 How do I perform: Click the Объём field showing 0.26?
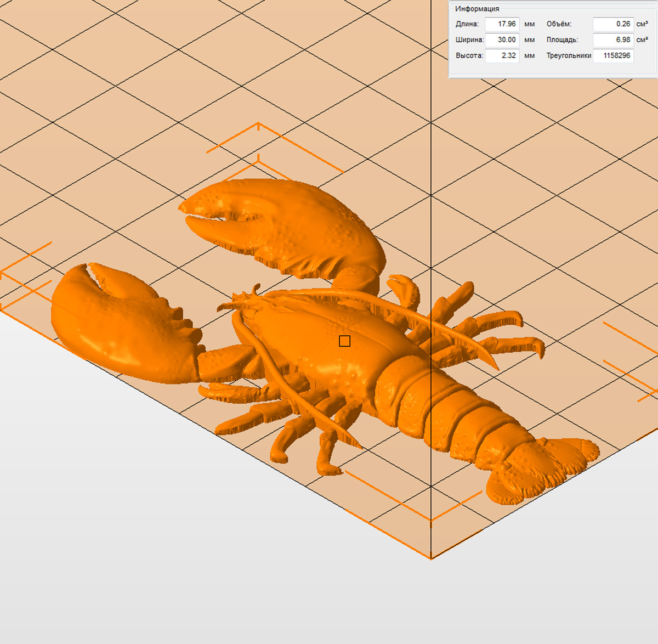pos(613,24)
